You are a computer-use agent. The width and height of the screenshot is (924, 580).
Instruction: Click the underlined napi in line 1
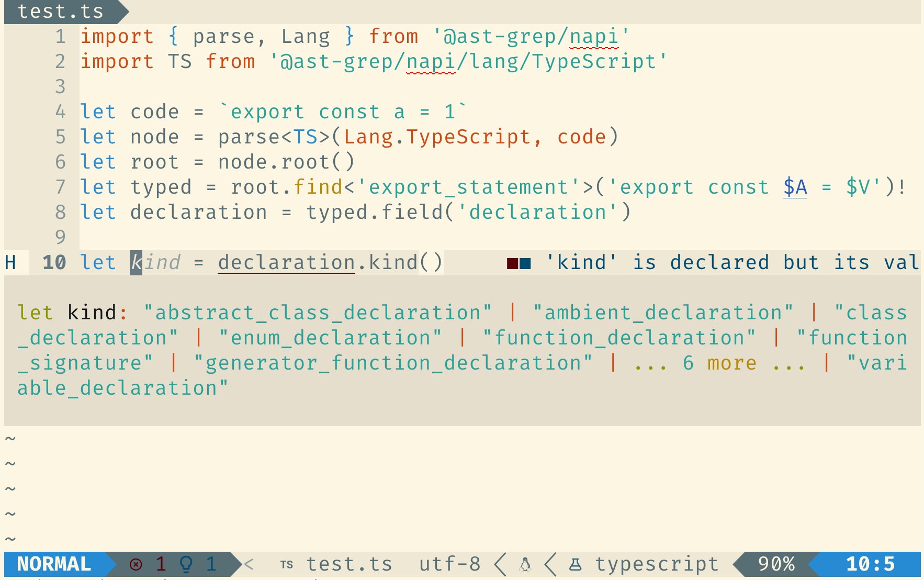594,37
